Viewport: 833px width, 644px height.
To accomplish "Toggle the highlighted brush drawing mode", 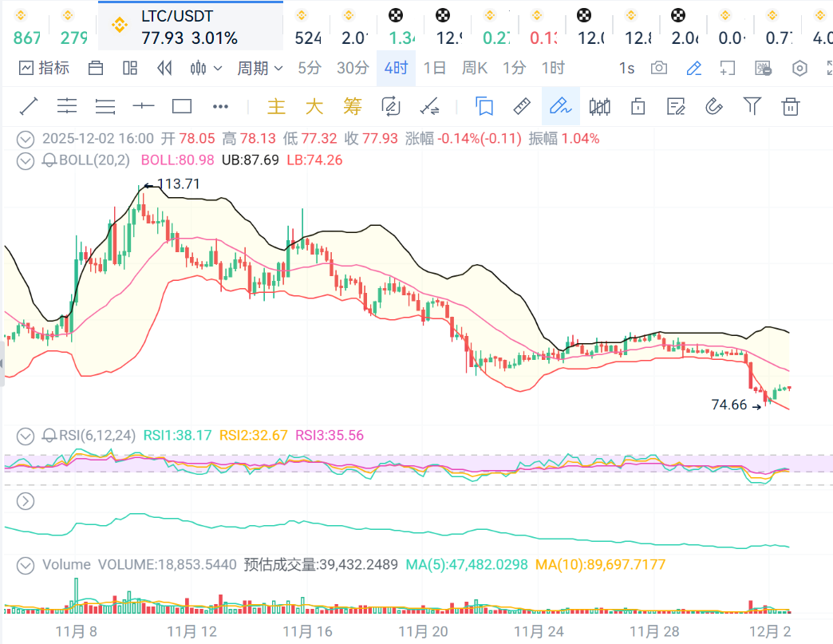I will tap(560, 106).
